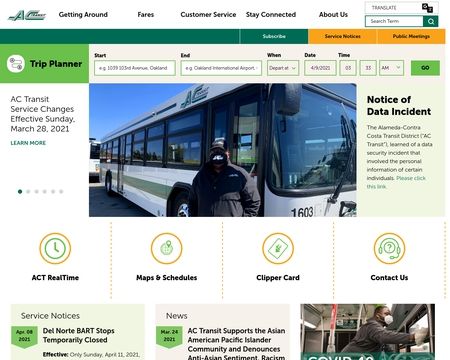Open the Stay Connected menu
Screen dimensions: 450x360
click(x=271, y=15)
